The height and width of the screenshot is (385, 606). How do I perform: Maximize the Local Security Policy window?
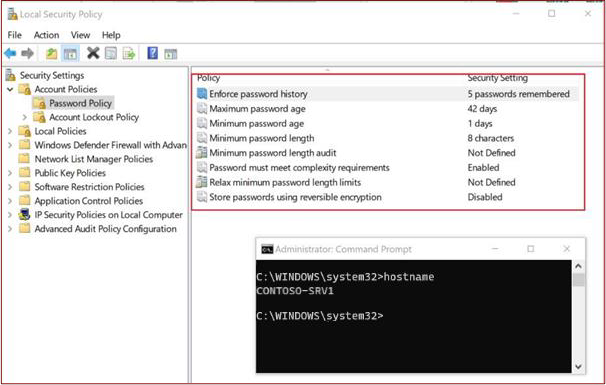click(552, 14)
